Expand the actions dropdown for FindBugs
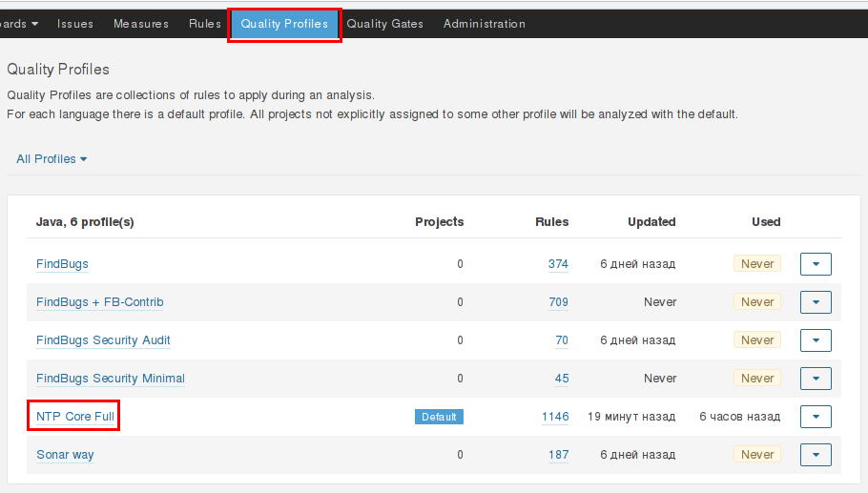Screen dimensions: 868x493 pyautogui.click(x=816, y=264)
